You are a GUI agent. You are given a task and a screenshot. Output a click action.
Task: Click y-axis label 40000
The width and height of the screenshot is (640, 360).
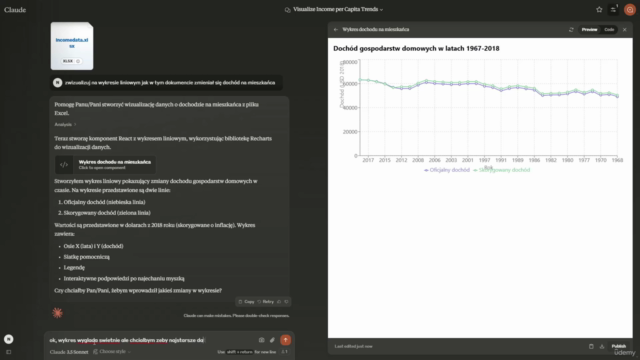pos(350,108)
